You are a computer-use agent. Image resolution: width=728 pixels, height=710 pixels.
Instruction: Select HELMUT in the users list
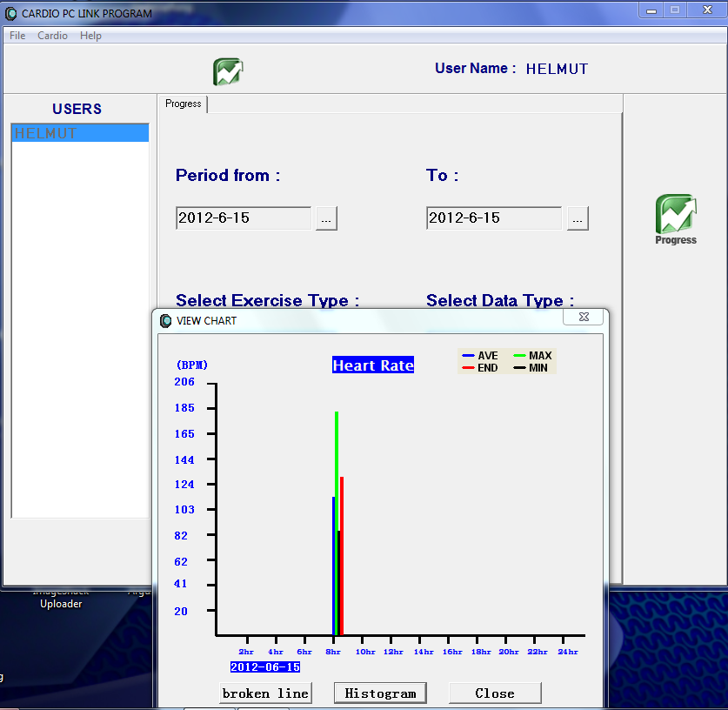click(x=79, y=133)
